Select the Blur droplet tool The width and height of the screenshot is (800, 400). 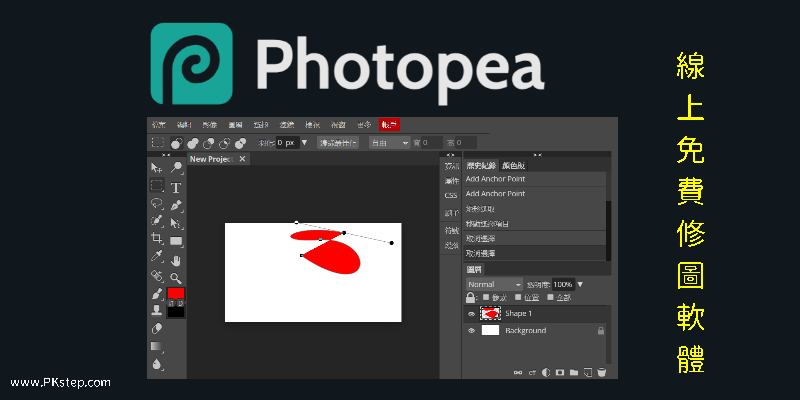click(157, 364)
